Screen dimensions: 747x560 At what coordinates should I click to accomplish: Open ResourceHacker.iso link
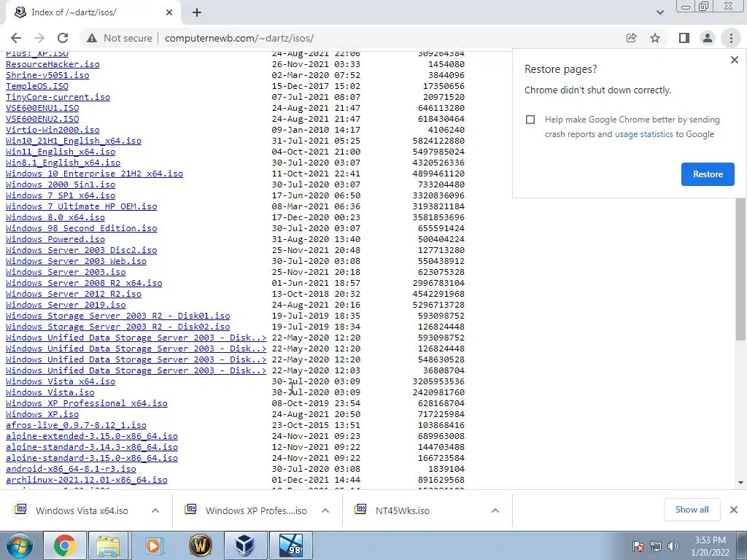click(53, 64)
